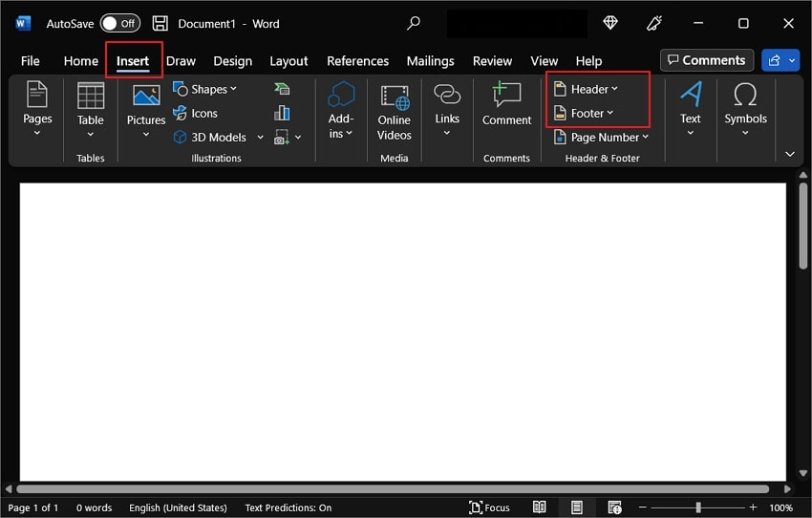Click English (United States) language indicator
The width and height of the screenshot is (812, 518).
[178, 507]
